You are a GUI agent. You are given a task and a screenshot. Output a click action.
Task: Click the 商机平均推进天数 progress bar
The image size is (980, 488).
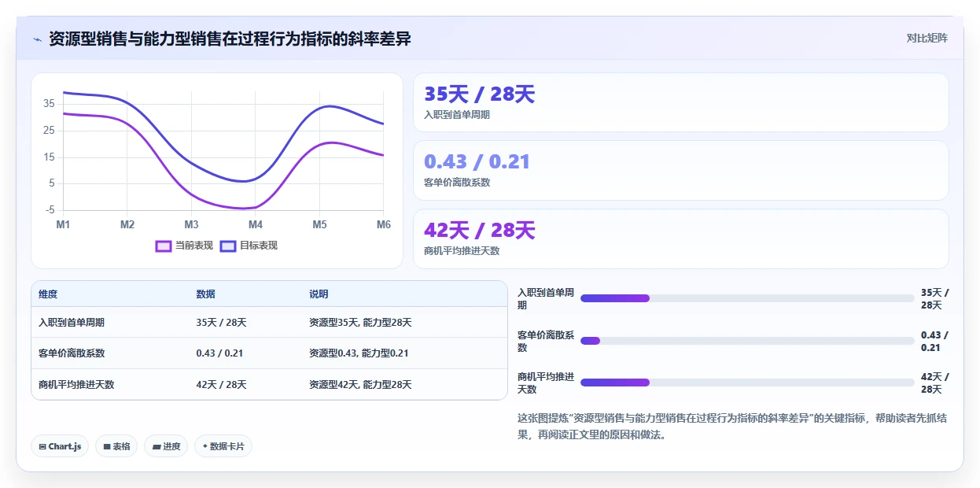point(747,383)
